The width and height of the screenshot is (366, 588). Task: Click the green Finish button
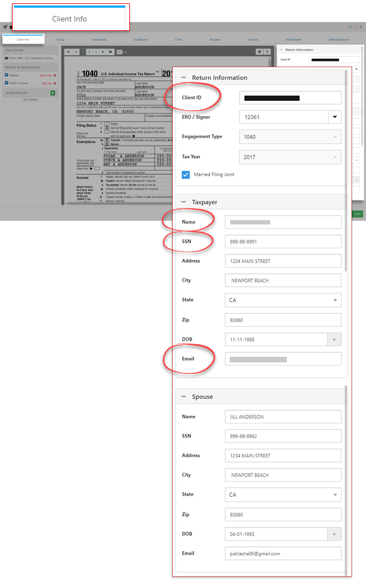point(358,214)
